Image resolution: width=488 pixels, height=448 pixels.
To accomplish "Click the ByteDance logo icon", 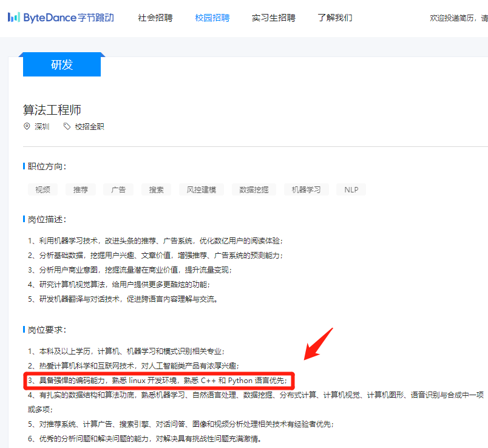I will [14, 17].
